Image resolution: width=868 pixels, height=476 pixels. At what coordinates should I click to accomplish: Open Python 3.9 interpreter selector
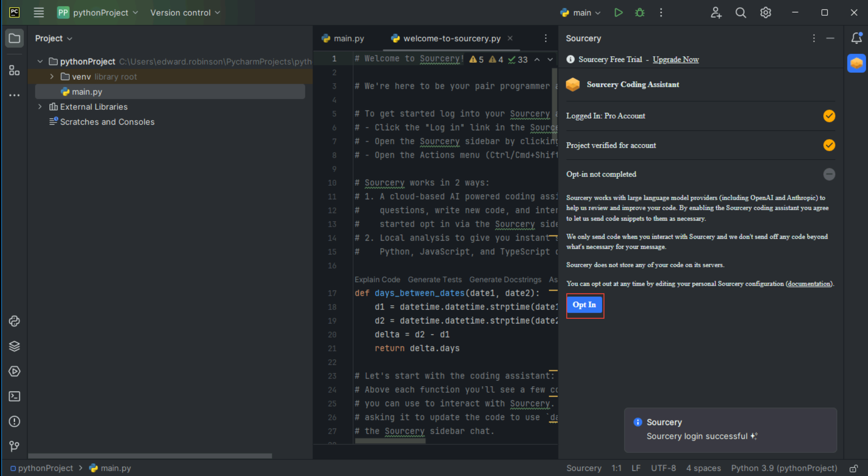[784, 468]
